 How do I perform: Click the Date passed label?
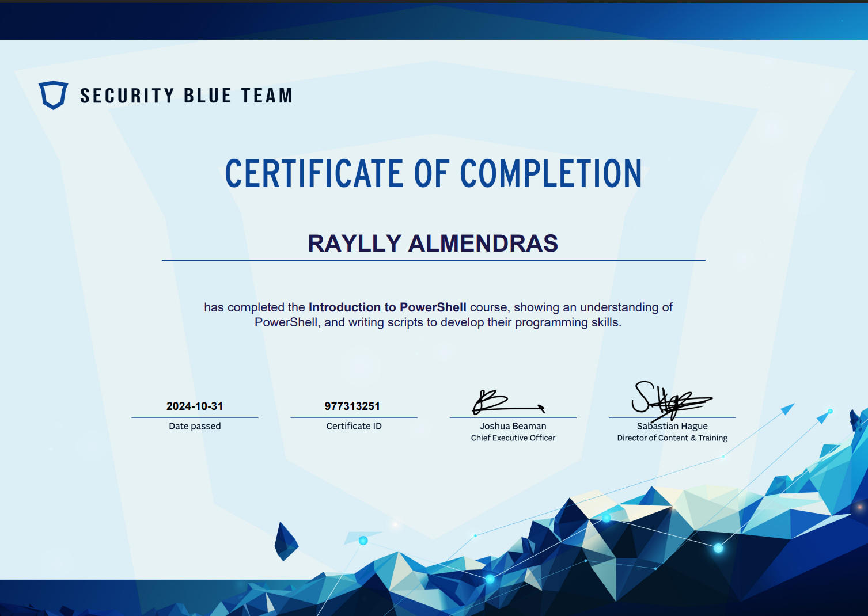point(195,426)
